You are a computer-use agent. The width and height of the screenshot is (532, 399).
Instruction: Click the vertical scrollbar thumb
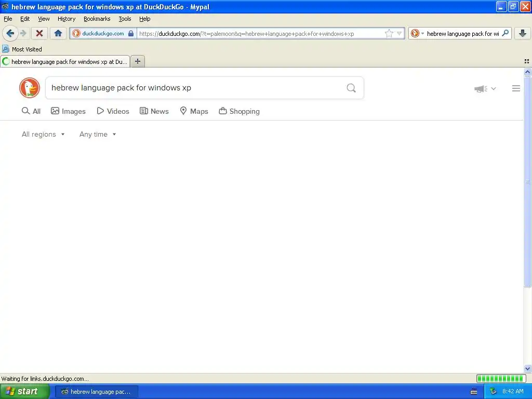click(527, 181)
